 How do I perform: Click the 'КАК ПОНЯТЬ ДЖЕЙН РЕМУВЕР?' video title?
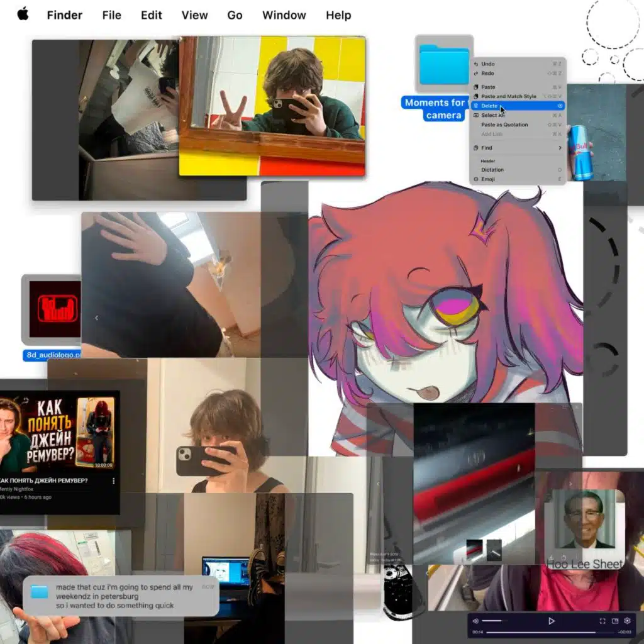44,480
